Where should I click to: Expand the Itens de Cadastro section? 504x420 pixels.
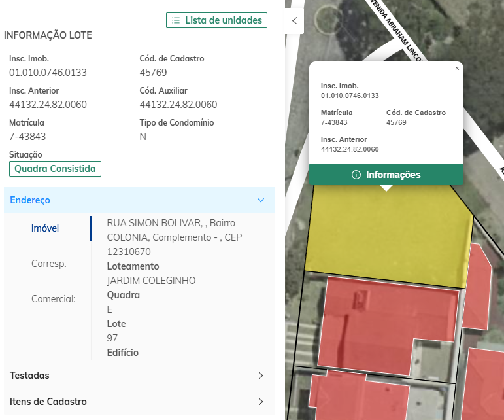261,402
